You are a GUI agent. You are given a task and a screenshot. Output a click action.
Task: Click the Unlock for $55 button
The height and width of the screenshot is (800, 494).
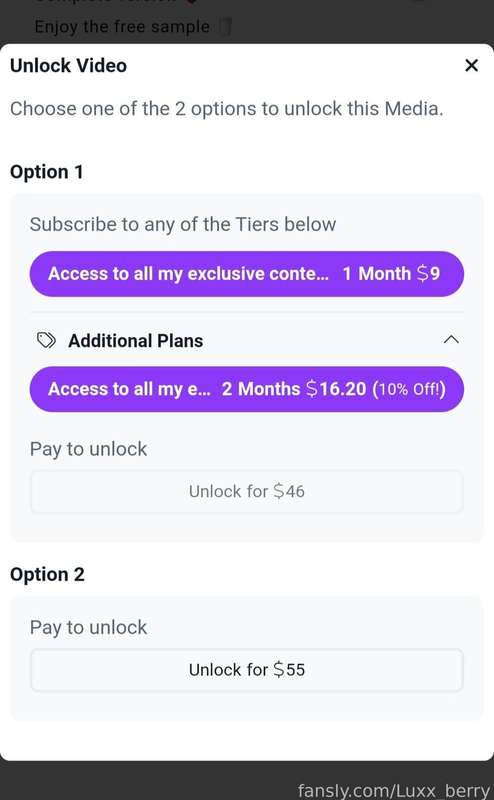(246, 670)
